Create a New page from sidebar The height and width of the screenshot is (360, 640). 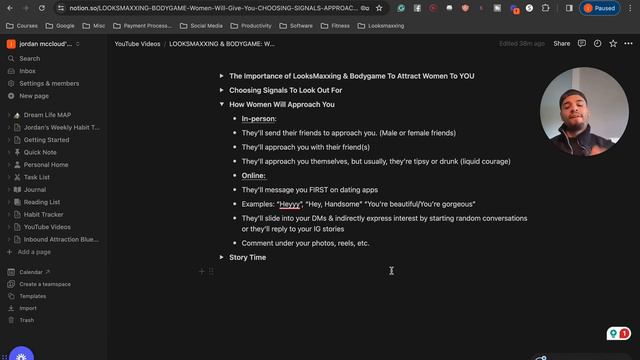pyautogui.click(x=34, y=96)
